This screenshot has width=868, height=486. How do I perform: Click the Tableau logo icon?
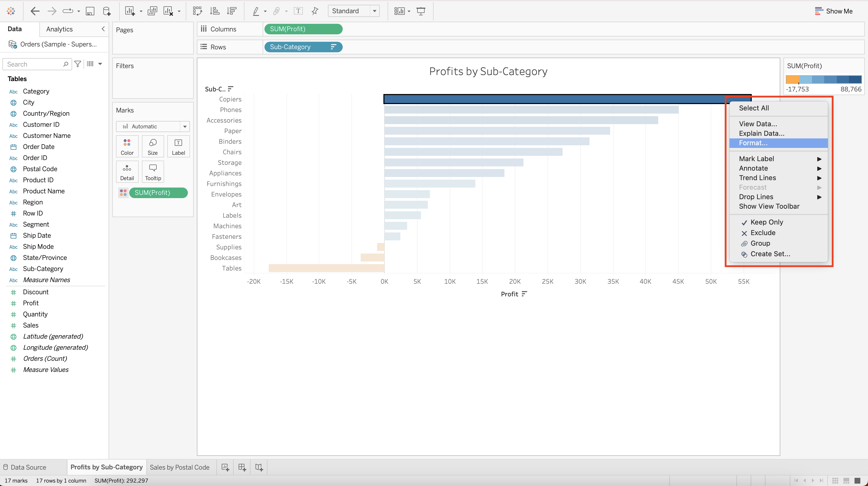(11, 11)
